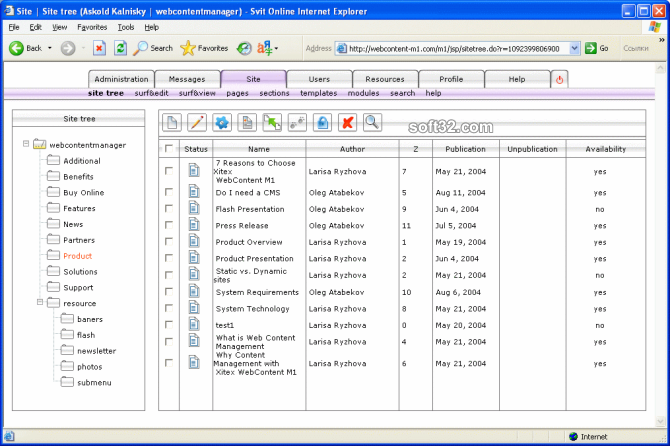Click the magnifier search icon in toolbar
This screenshot has width=670, height=446.
(372, 123)
